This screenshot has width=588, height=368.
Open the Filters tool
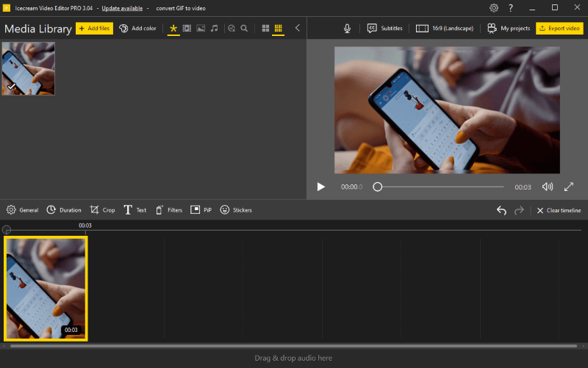pos(169,210)
